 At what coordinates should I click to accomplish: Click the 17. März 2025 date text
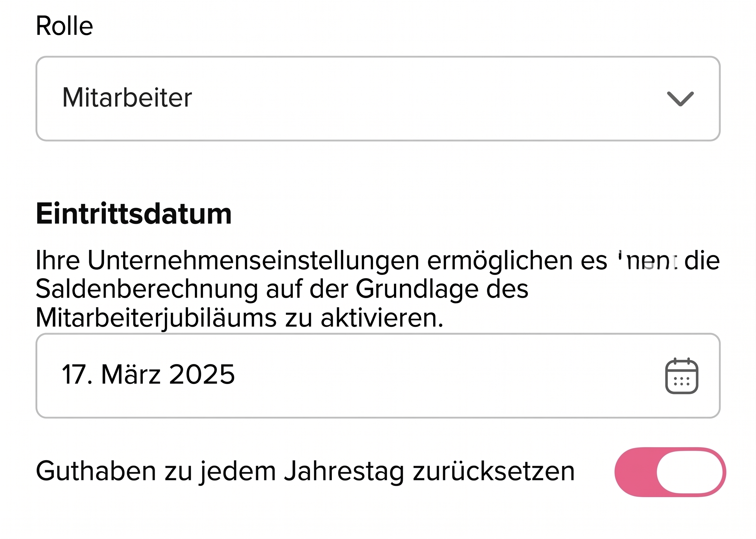tap(148, 374)
